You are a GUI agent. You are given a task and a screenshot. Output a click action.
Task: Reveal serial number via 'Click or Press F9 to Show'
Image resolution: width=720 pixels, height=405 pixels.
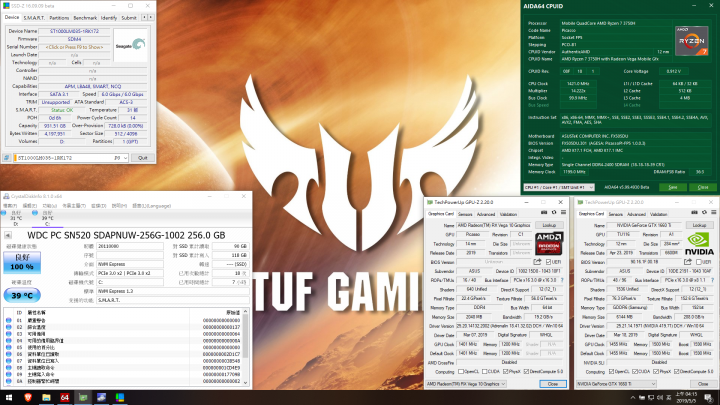(74, 47)
